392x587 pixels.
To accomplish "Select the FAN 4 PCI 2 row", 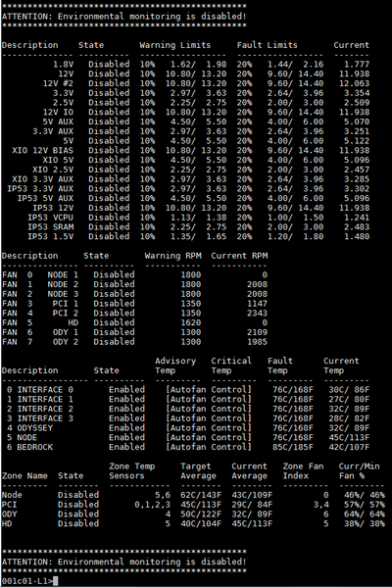I will click(x=135, y=314).
